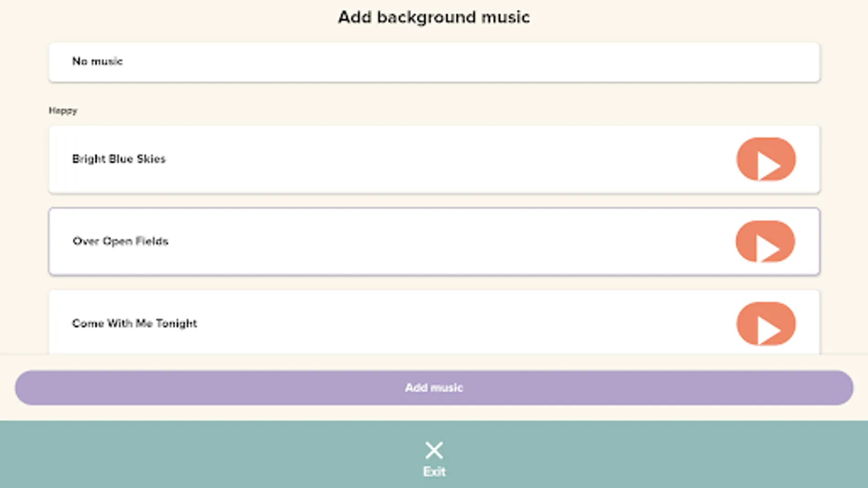
Task: Click the Exit text label
Action: tap(434, 472)
